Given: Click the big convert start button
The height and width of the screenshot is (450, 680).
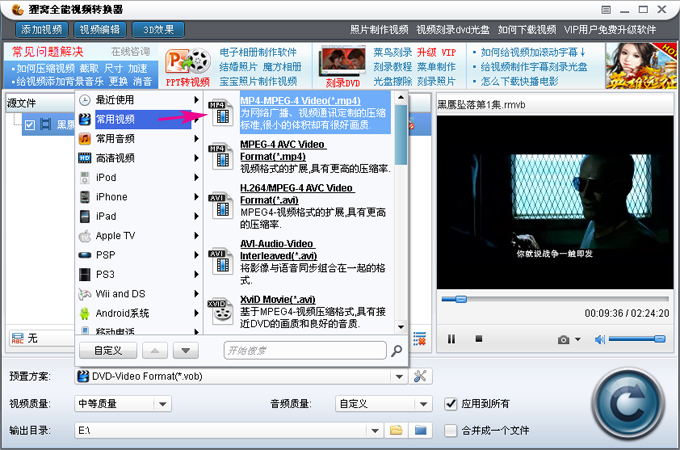Looking at the screenshot, I should click(x=628, y=404).
